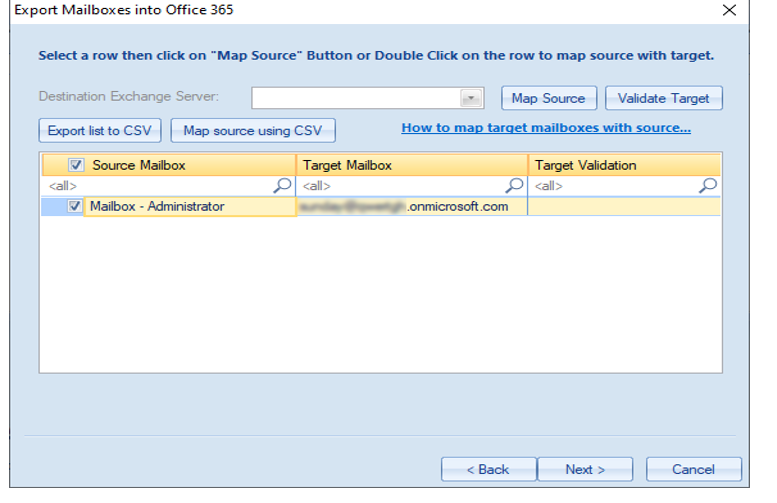Image resolution: width=777 pixels, height=503 pixels.
Task: Click the Validate Target button
Action: 664,98
